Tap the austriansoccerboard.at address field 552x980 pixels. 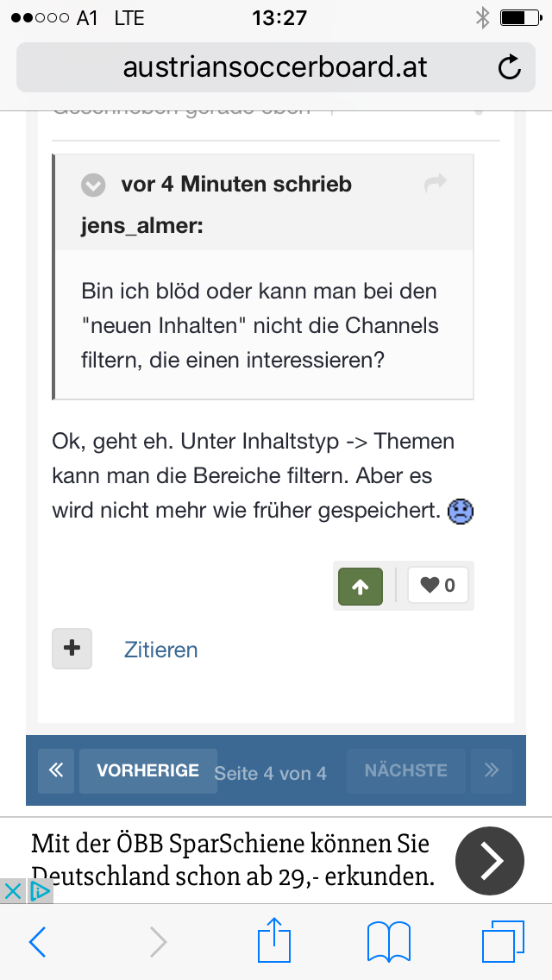274,67
